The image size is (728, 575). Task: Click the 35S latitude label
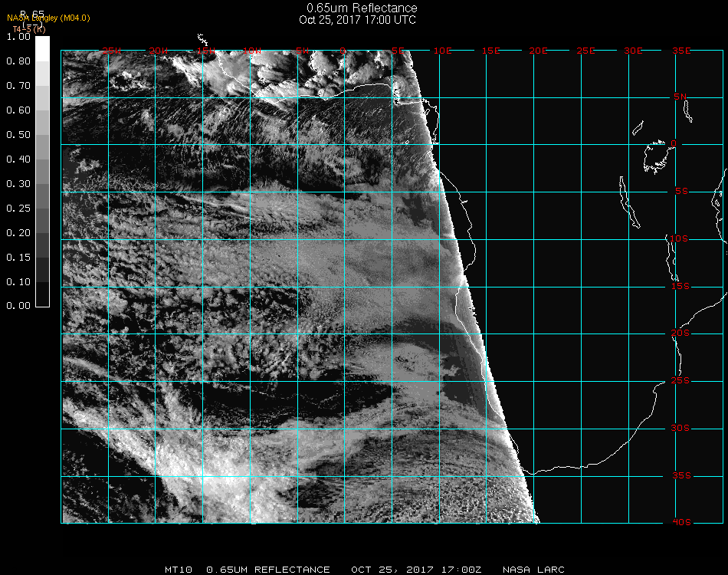pos(681,475)
